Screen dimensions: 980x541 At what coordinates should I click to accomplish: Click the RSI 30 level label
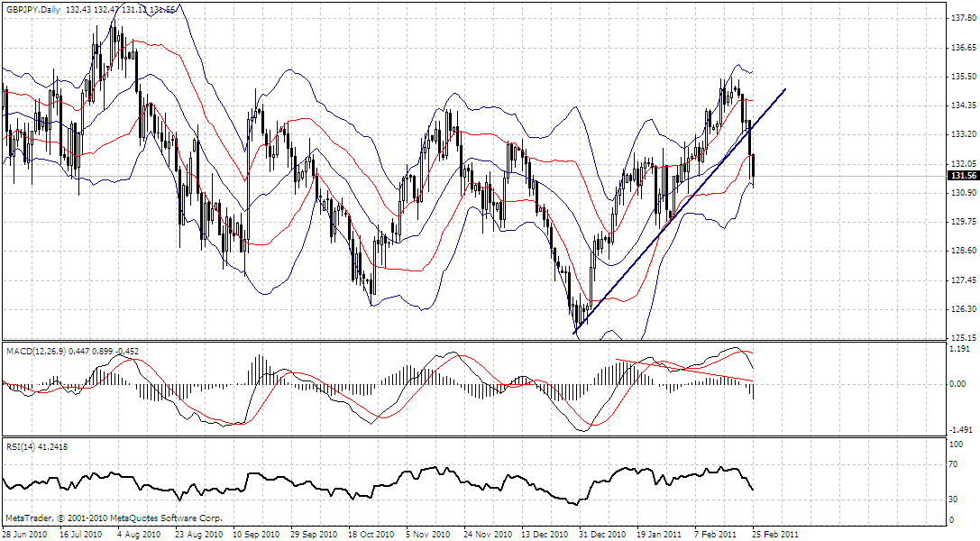pyautogui.click(x=954, y=500)
